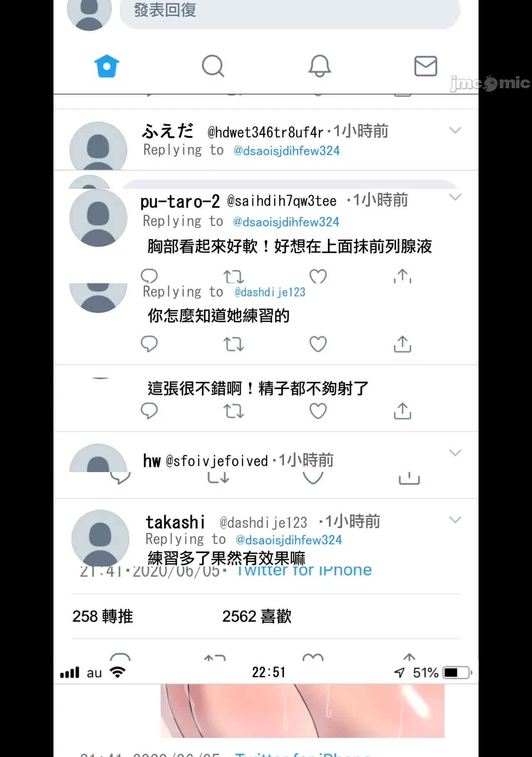Open options chevron for hw tweet
Image resolution: width=532 pixels, height=757 pixels.
[x=456, y=453]
